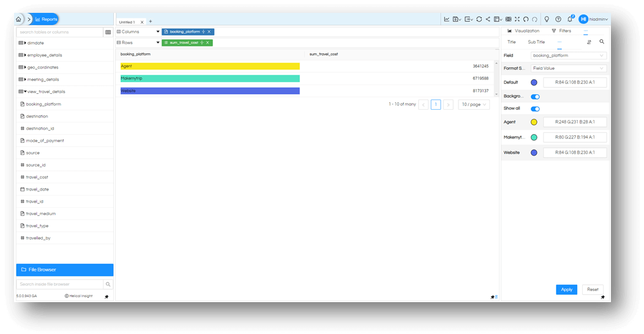Click the Default color swatch
The width and height of the screenshot is (644, 334).
(534, 82)
